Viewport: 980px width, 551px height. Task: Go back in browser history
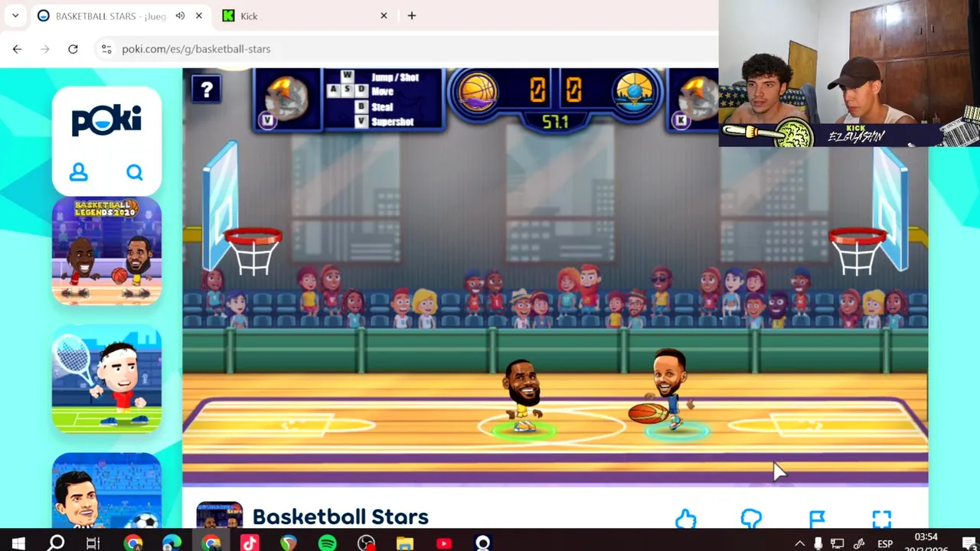coord(17,49)
